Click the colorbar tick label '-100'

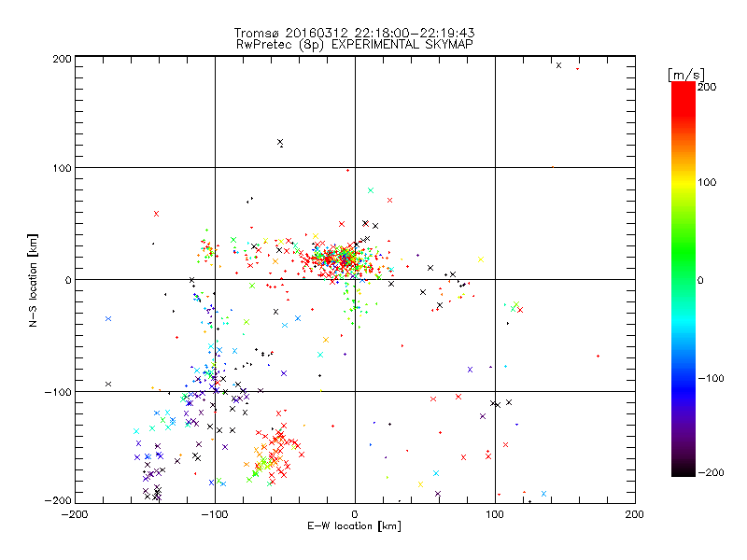tap(711, 378)
